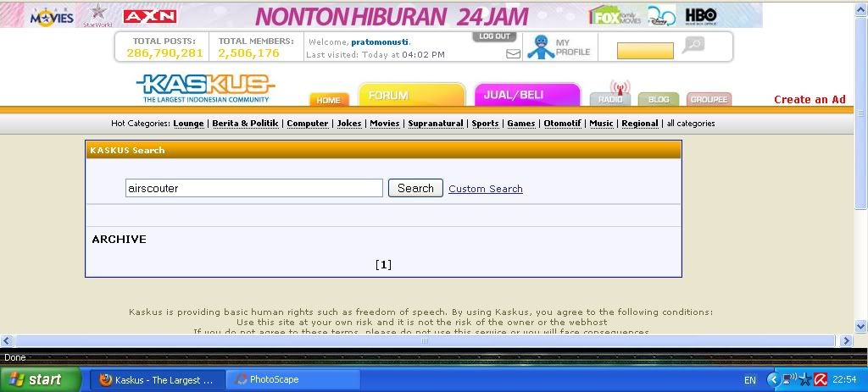The image size is (868, 392).
Task: Click the pratomonusti username link
Action: point(380,42)
